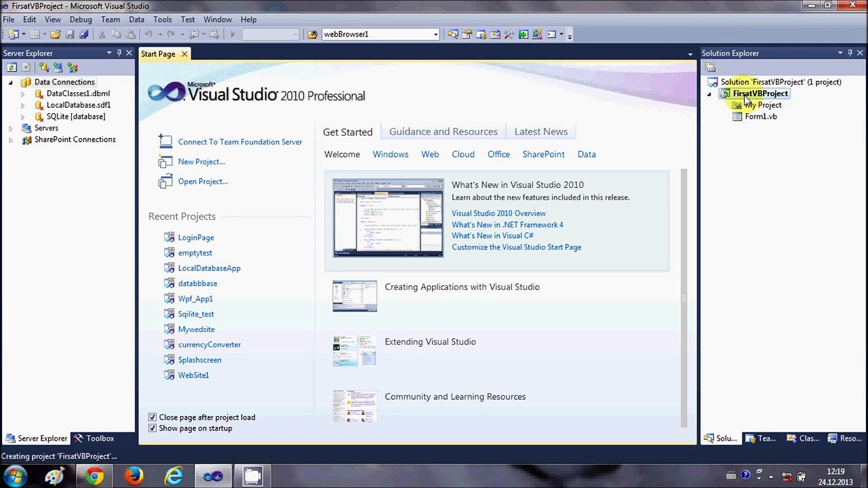Click the Cut toolbar icon

click(x=102, y=34)
